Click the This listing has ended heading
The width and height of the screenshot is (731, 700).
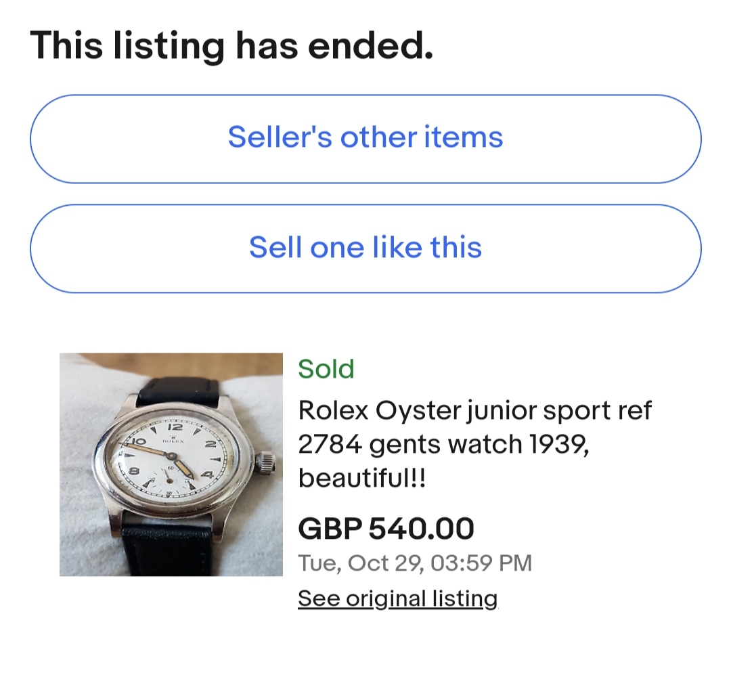[231, 45]
